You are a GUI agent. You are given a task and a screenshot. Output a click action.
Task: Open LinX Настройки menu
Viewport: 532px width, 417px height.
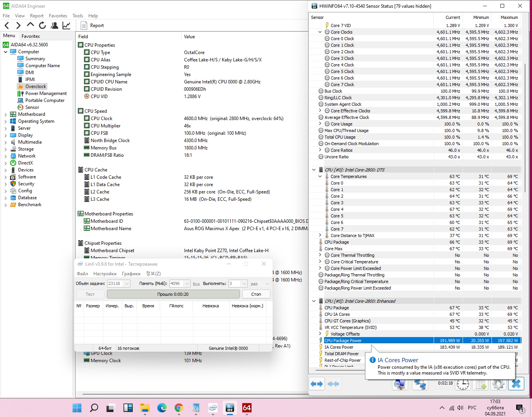point(105,274)
